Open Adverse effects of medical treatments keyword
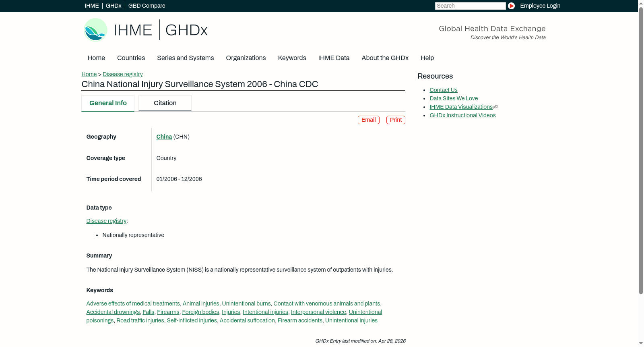 [133, 303]
